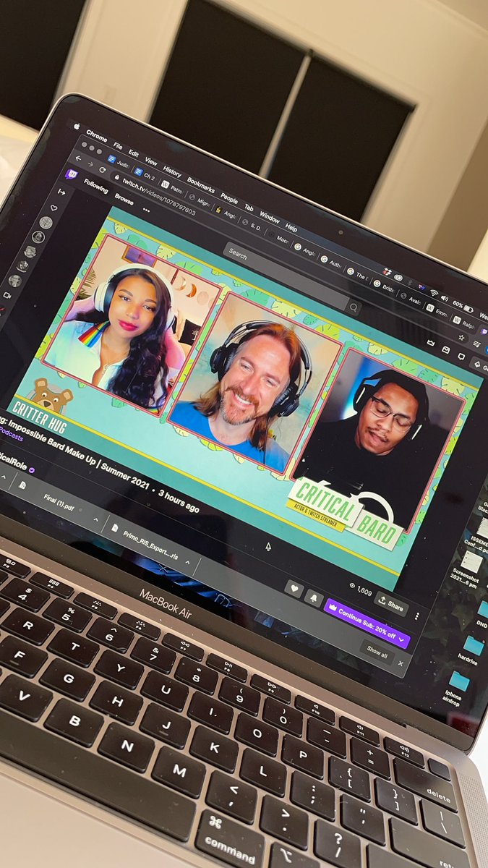Open the File menu
The width and height of the screenshot is (488, 868).
118,146
